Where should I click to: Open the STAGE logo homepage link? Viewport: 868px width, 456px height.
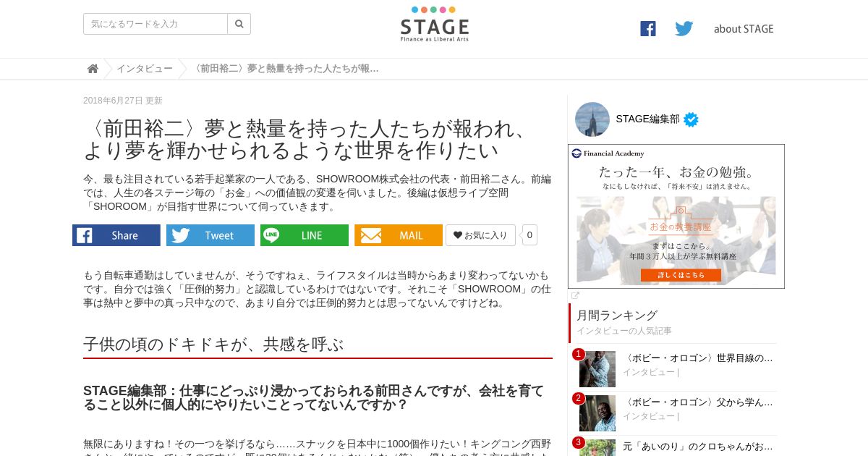pyautogui.click(x=434, y=24)
